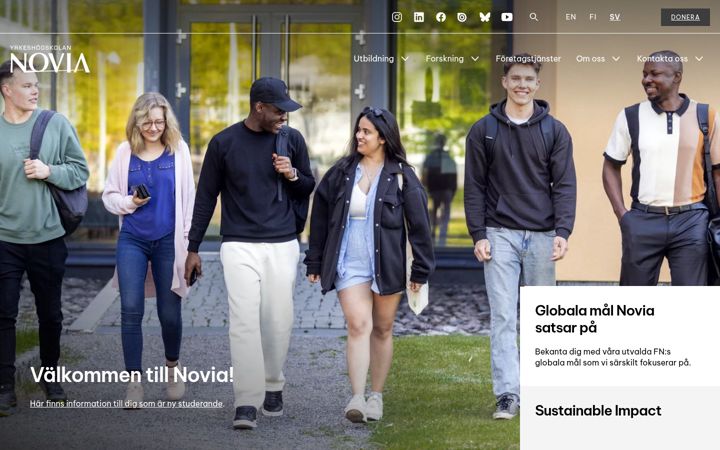This screenshot has width=720, height=450.
Task: Open the Bluesky butterfly icon
Action: coord(484,17)
